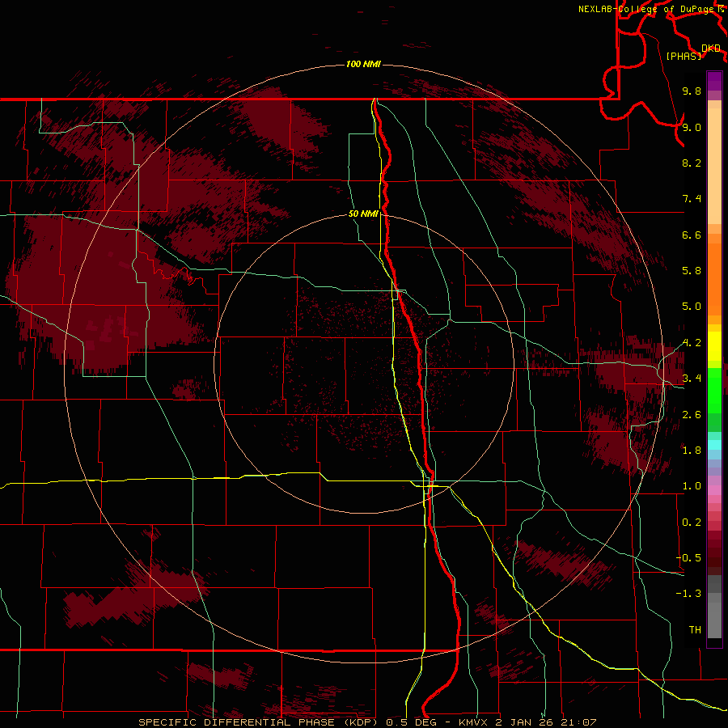Click the 50 NMI range ring label
Image resolution: width=728 pixels, height=728 pixels.
[x=363, y=214]
